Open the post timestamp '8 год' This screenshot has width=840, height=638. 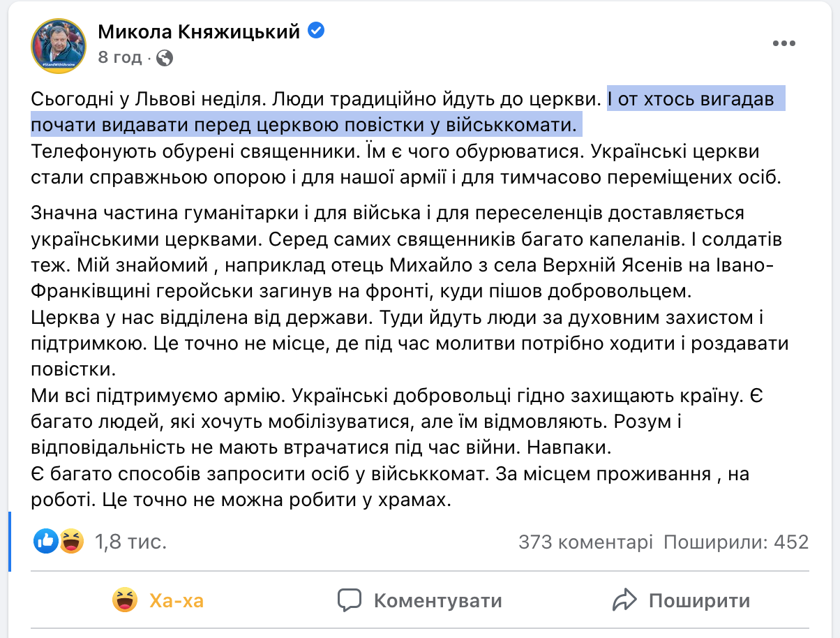[x=119, y=57]
